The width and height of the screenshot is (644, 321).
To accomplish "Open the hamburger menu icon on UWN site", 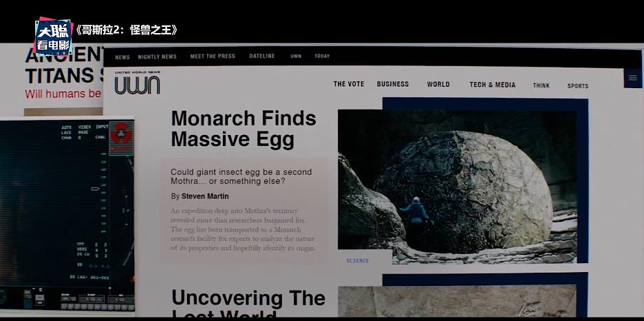I will (x=633, y=78).
